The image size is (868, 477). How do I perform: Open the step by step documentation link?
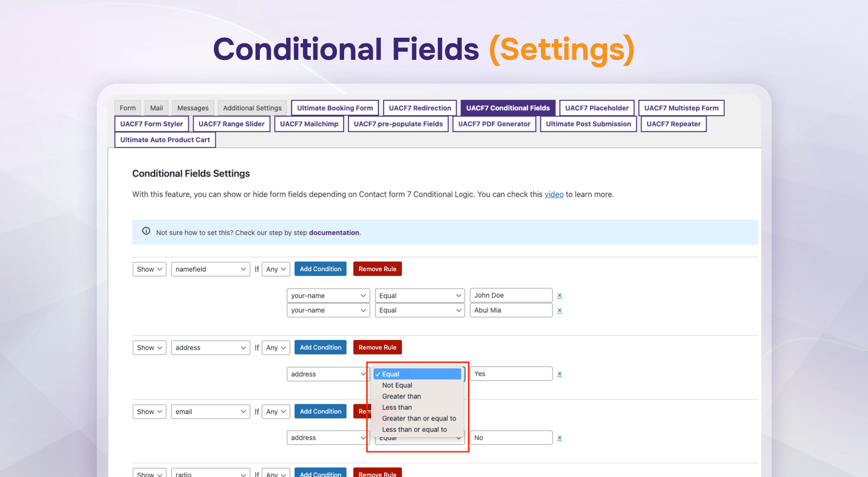click(x=334, y=233)
